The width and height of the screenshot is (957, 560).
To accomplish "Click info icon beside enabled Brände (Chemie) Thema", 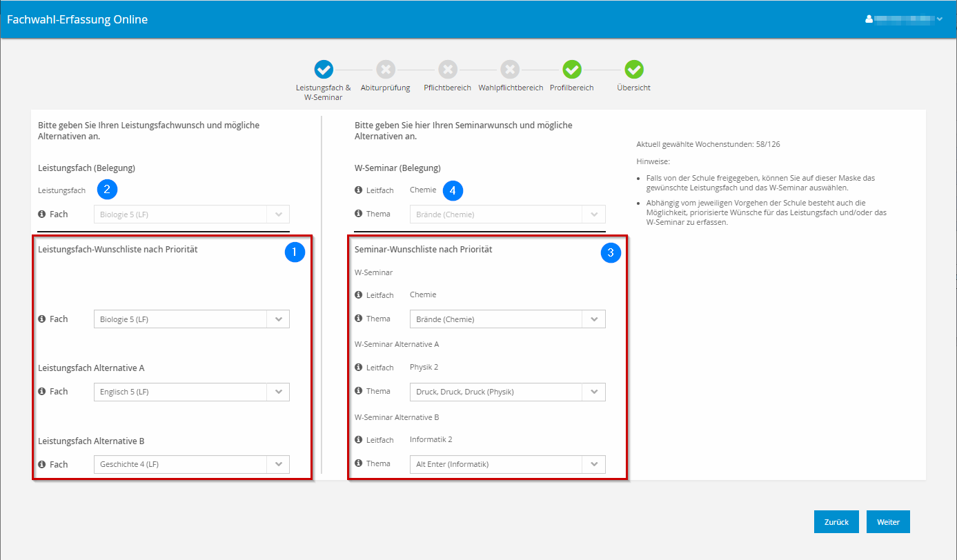I will pos(358,318).
